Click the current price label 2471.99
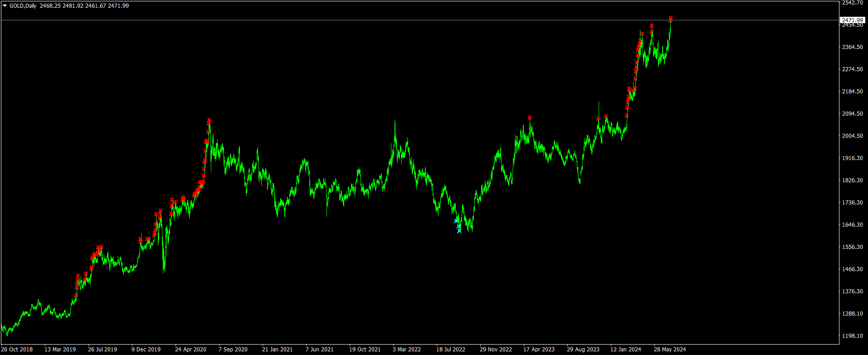Viewport: 868px width, 355px height. [x=853, y=20]
